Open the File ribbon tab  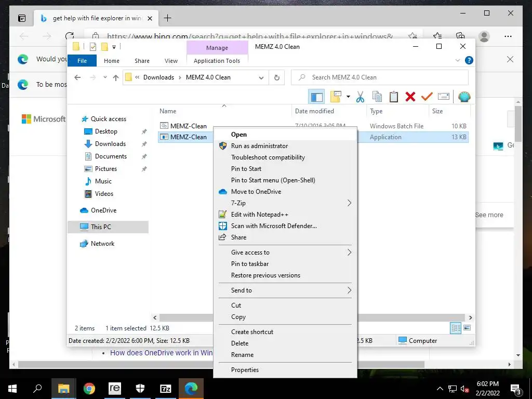pos(82,61)
